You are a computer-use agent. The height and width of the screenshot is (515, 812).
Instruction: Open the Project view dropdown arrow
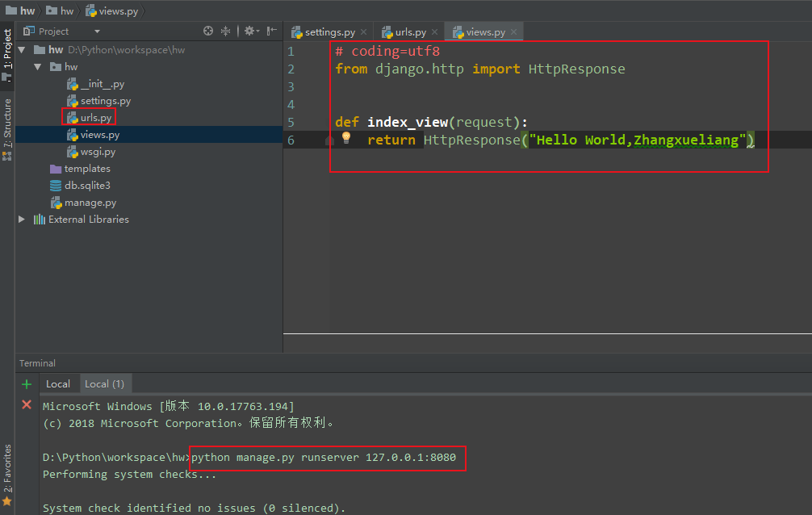point(97,31)
